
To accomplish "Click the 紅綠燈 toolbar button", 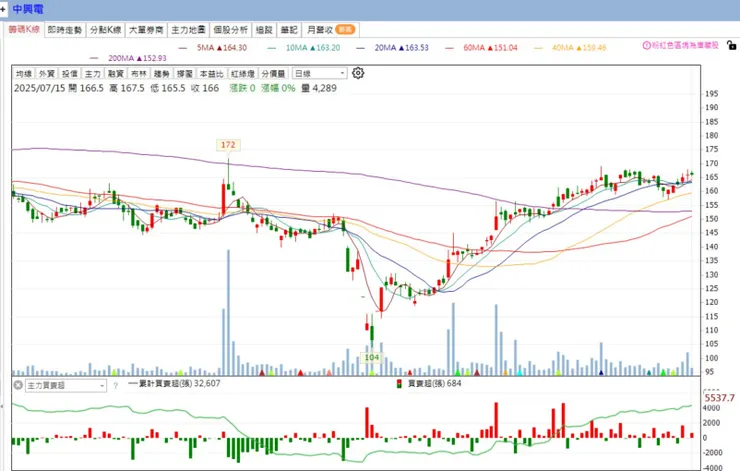I will [243, 74].
